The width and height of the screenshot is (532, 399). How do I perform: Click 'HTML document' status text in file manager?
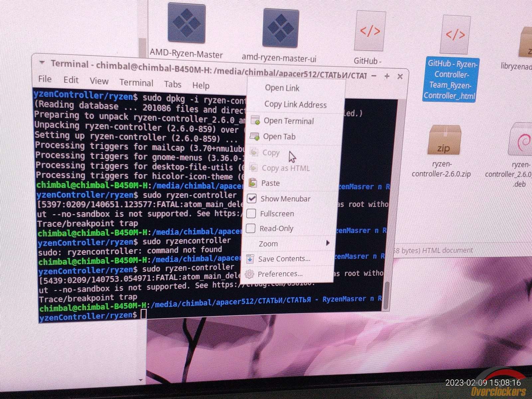tap(447, 250)
